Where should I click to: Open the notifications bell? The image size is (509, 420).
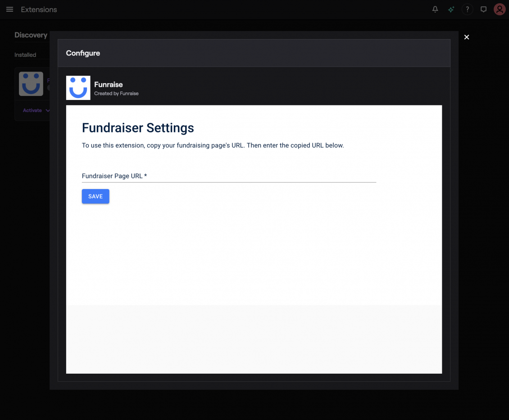[x=435, y=9]
